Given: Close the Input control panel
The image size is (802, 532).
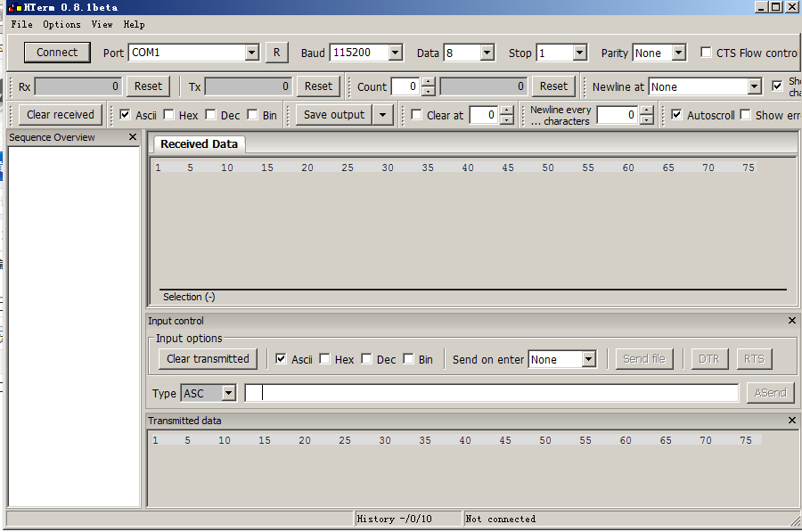Looking at the screenshot, I should (x=792, y=320).
